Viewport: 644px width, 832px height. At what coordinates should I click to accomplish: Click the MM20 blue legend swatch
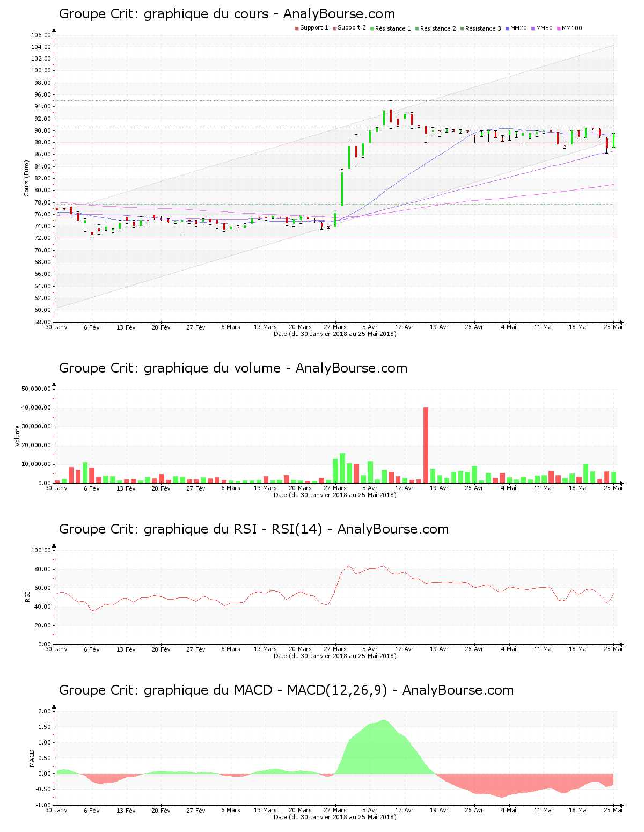507,28
